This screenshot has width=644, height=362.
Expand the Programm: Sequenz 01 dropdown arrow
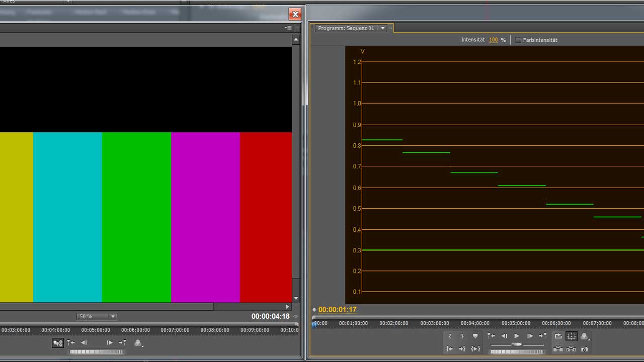tap(383, 28)
